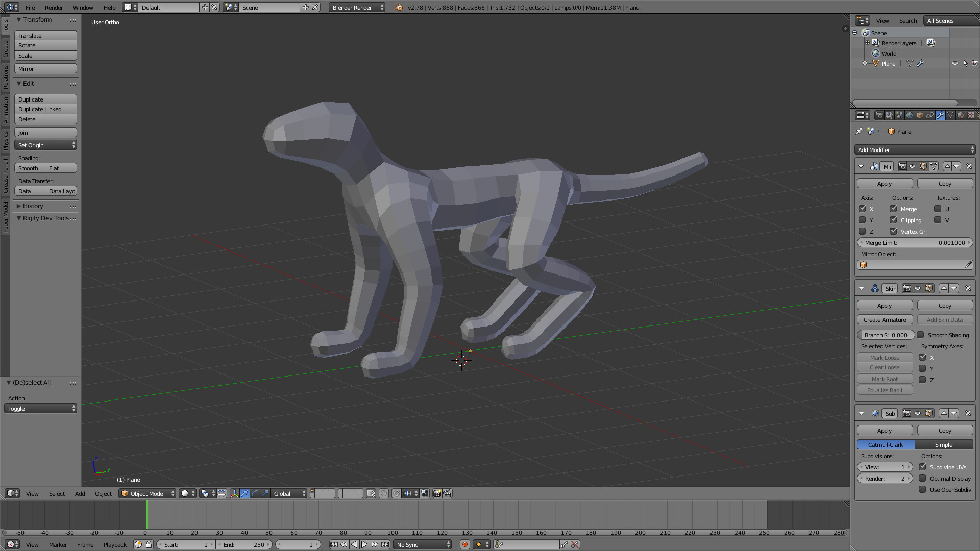Open the Modifiers wrench tab
Viewport: 980px width, 551px height.
(940, 115)
